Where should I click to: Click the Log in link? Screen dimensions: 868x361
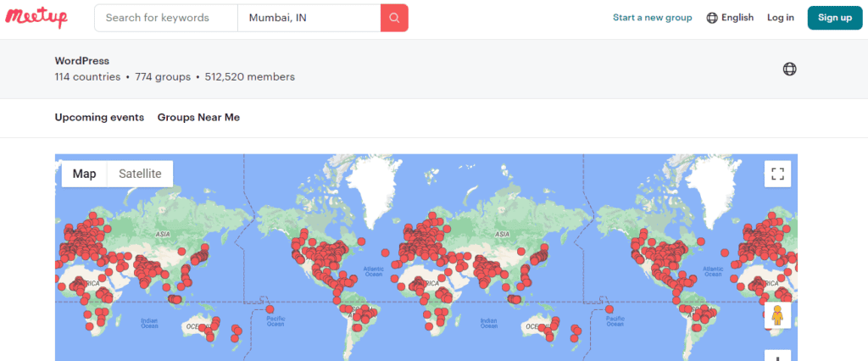point(780,18)
